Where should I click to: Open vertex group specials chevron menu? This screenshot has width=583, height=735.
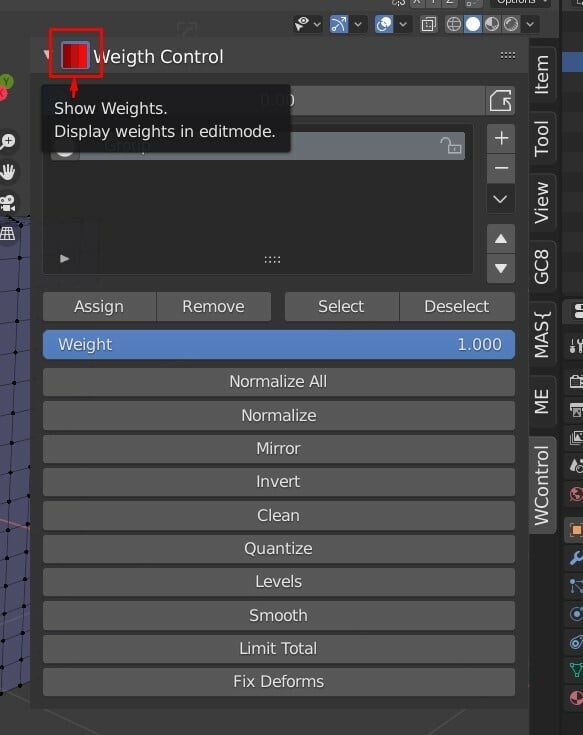click(x=501, y=199)
